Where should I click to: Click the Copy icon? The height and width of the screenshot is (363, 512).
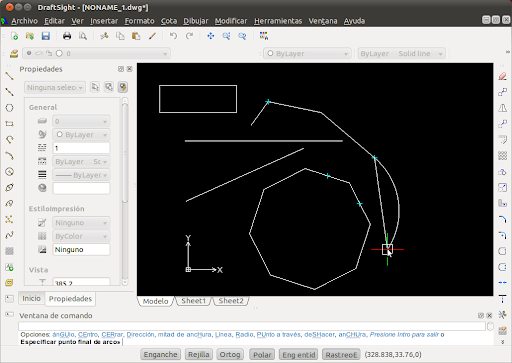[120, 36]
